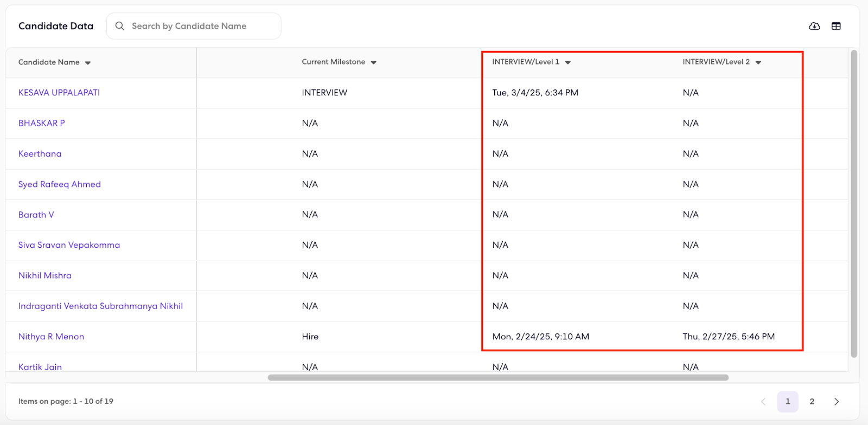The height and width of the screenshot is (425, 868).
Task: Open Barath V candidate link
Action: click(36, 215)
